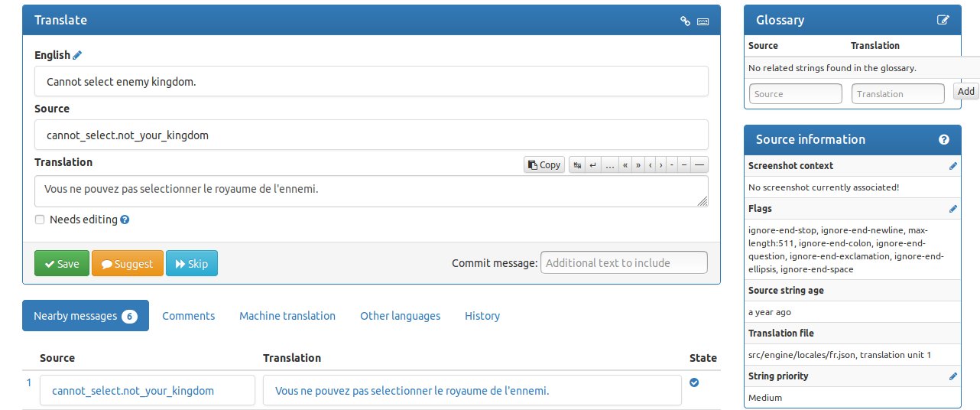The image size is (980, 410).
Task: Click 'src/engine/locales/fr.json, translation unit 1' text
Action: click(x=840, y=355)
